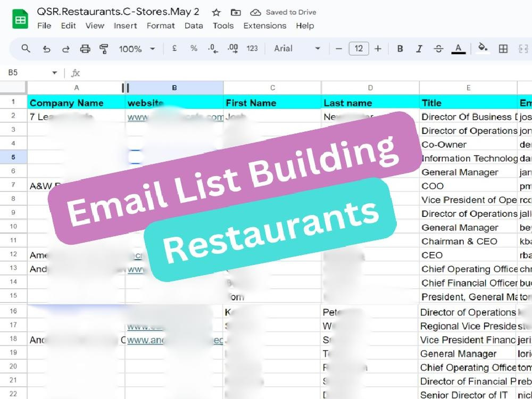Select column B header
532x399 pixels.
(174, 88)
